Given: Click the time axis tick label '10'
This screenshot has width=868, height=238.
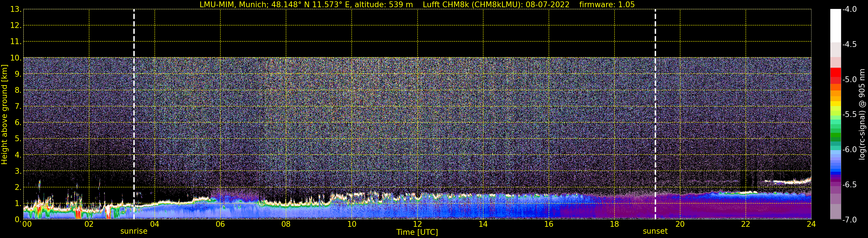Looking at the screenshot, I should (352, 224).
